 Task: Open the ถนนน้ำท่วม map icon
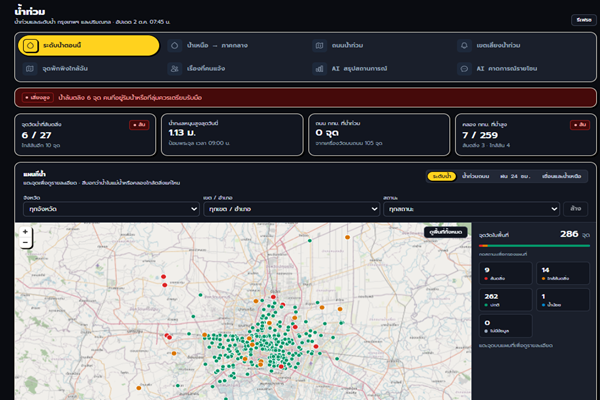[x=320, y=46]
